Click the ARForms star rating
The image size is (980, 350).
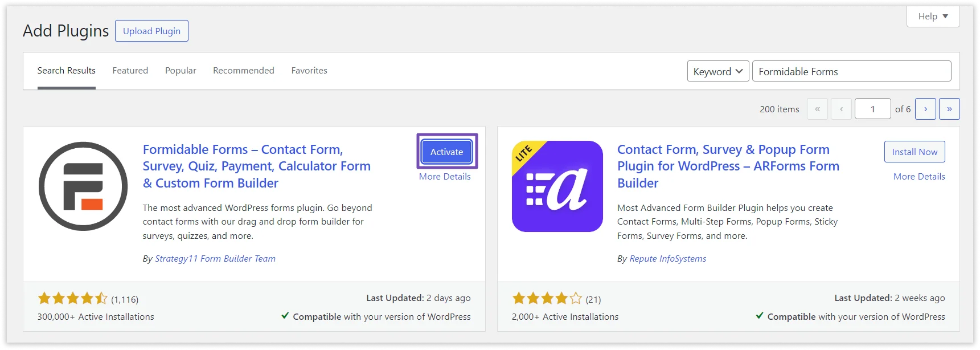point(547,299)
